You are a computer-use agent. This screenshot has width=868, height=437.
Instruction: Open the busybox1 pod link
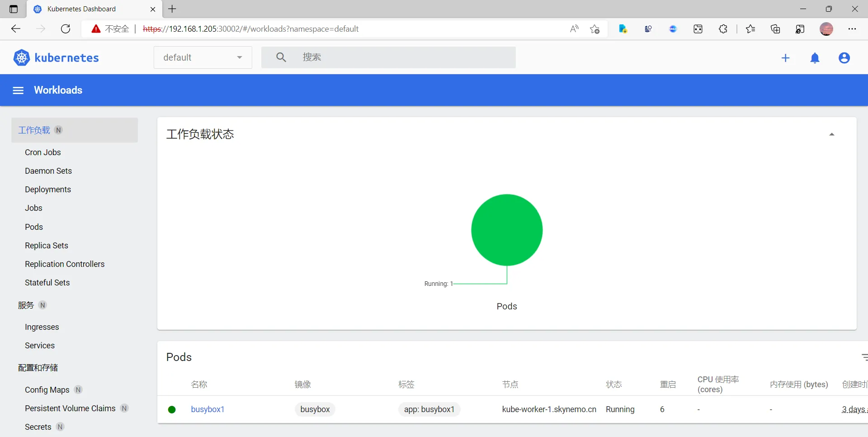click(x=208, y=409)
